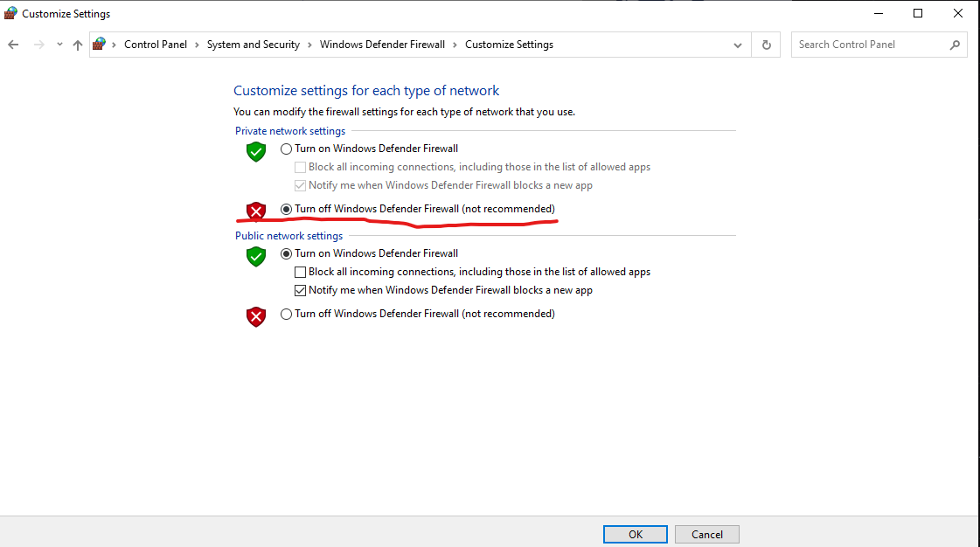Image resolution: width=980 pixels, height=547 pixels.
Task: Refresh the Customize Settings page
Action: pyautogui.click(x=766, y=45)
